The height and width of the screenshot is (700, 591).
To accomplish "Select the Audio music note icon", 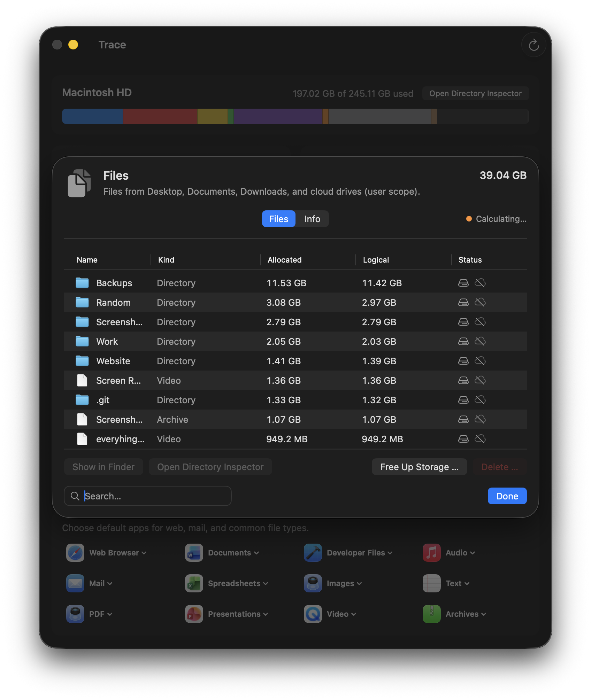I will click(431, 553).
